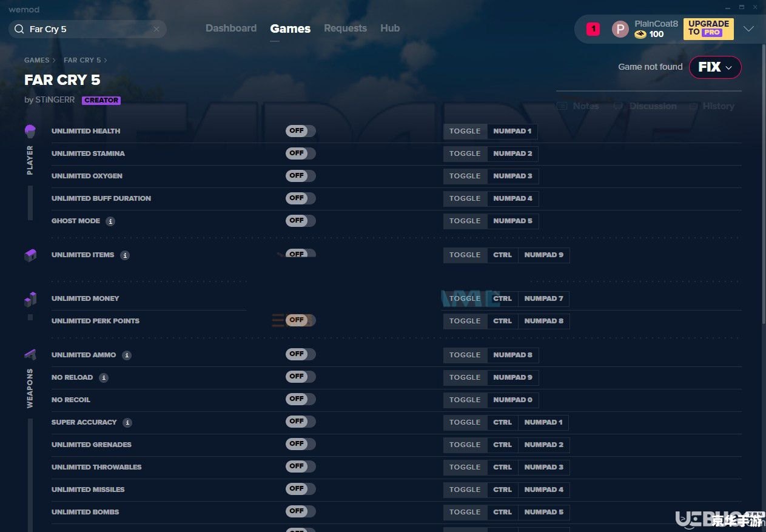Toggle Unlimited Throwables switch
Image resolution: width=766 pixels, height=532 pixels.
tap(301, 466)
